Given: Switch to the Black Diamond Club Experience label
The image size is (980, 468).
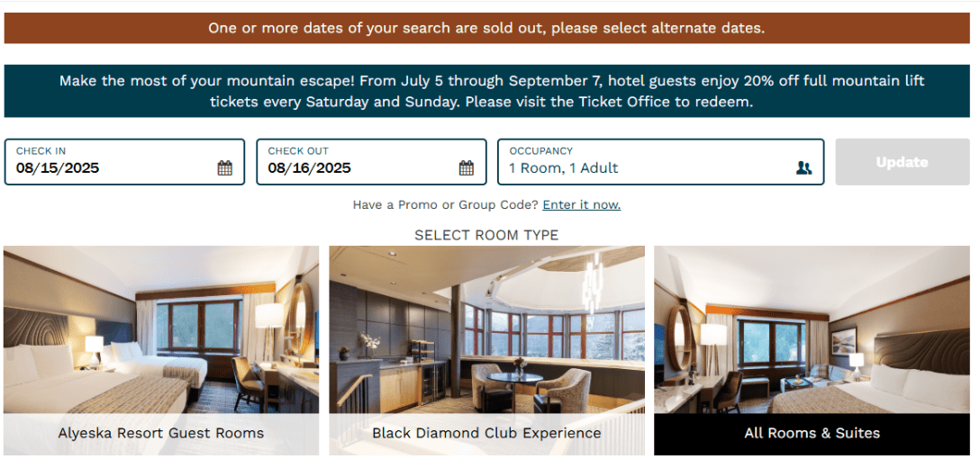Looking at the screenshot, I should click(486, 433).
